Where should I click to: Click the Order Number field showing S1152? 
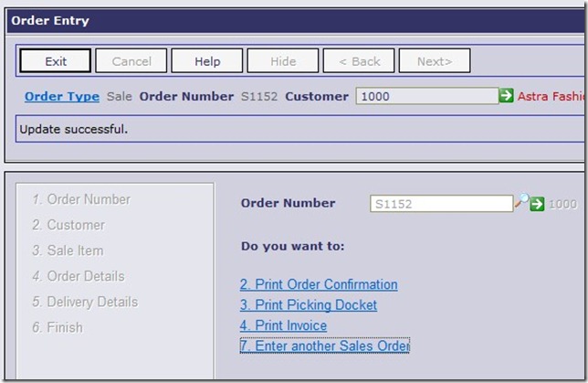coord(441,204)
